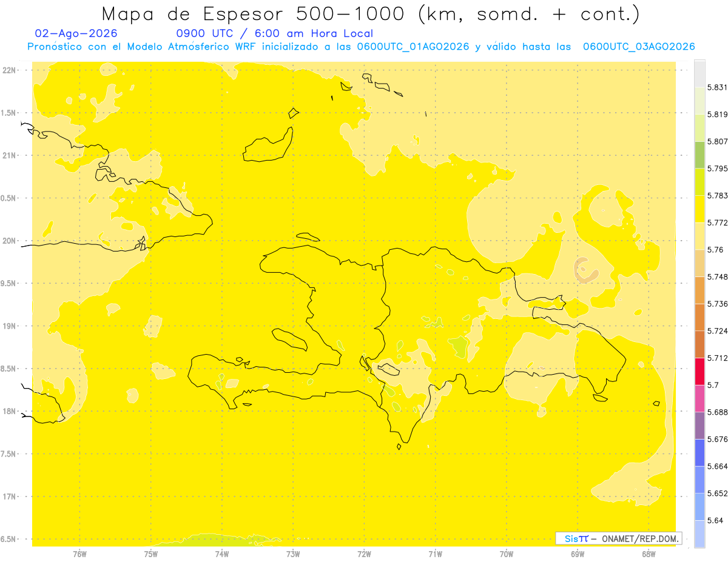Click legend value 5.748
The width and height of the screenshot is (728, 562).
click(x=717, y=276)
